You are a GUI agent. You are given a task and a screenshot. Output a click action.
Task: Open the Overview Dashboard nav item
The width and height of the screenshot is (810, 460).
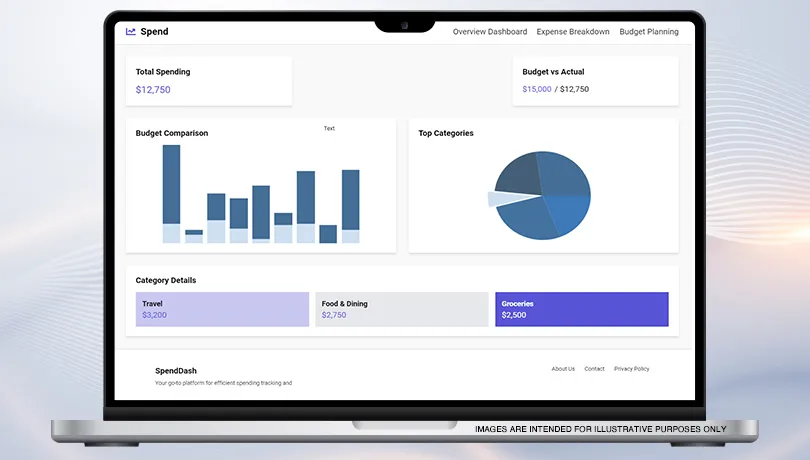(489, 32)
